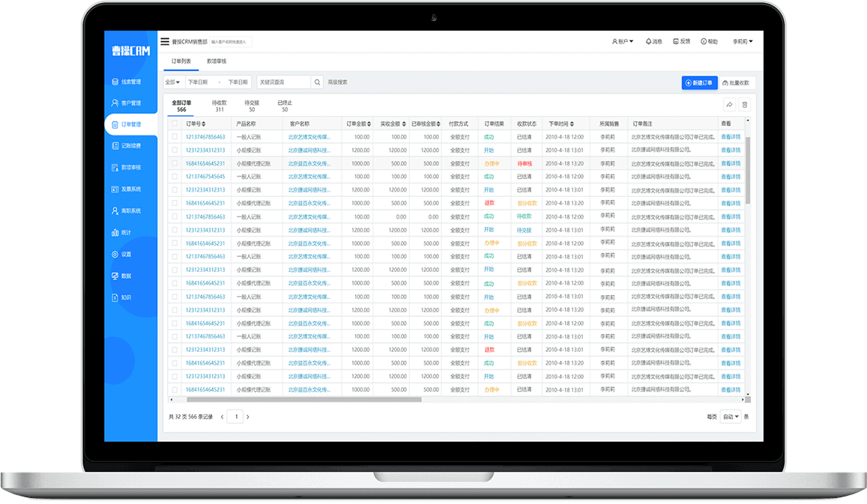
Task: Sort by 订单号 column arrows
Action: click(x=204, y=124)
